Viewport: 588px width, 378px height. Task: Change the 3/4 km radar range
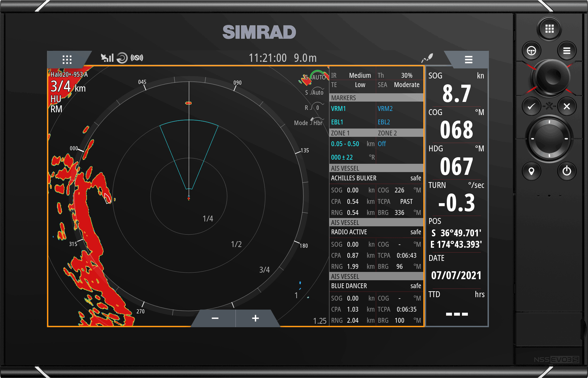[x=68, y=87]
